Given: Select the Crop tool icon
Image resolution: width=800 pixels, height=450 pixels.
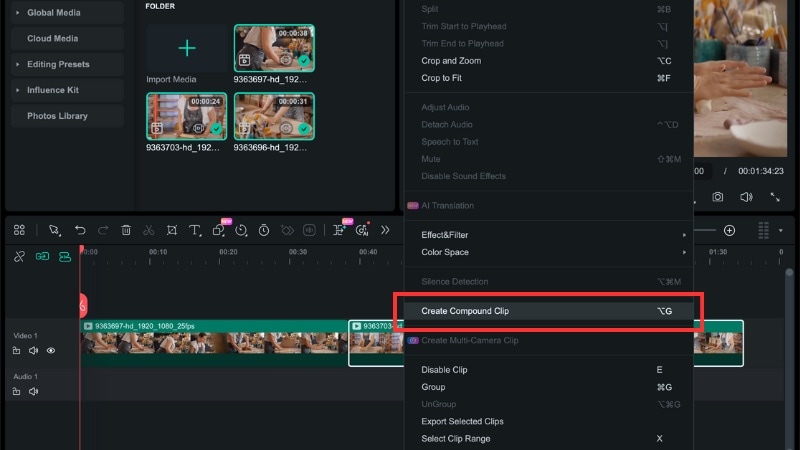Looking at the screenshot, I should 172,230.
